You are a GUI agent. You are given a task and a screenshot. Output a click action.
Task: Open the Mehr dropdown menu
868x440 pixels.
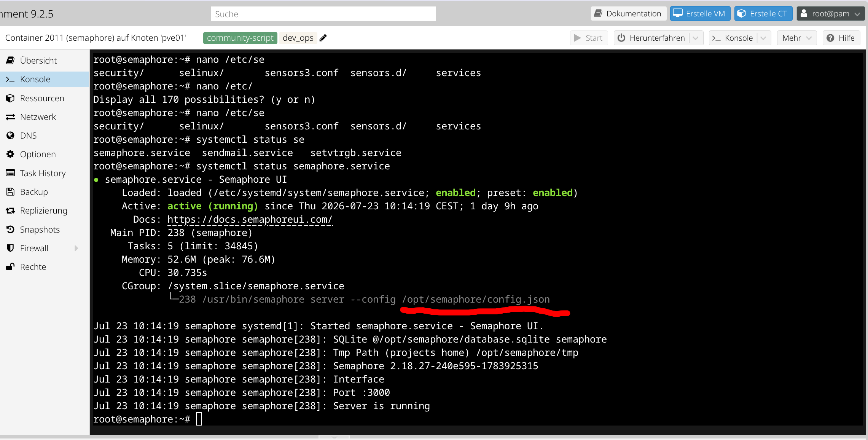pos(797,38)
